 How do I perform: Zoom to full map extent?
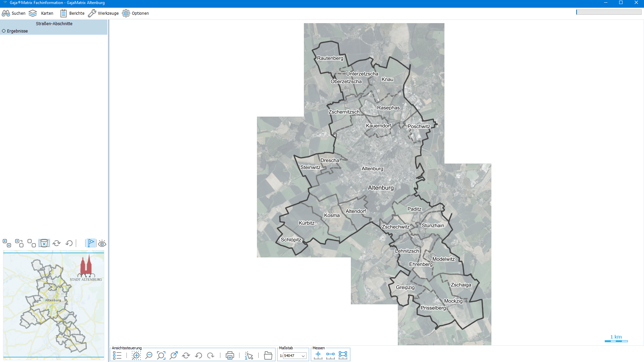point(161,356)
